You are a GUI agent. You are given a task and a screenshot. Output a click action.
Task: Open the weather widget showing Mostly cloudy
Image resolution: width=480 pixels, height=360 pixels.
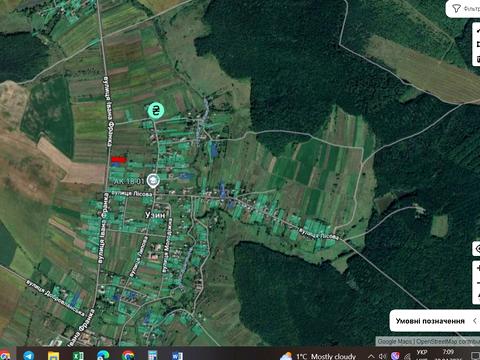click(318, 356)
